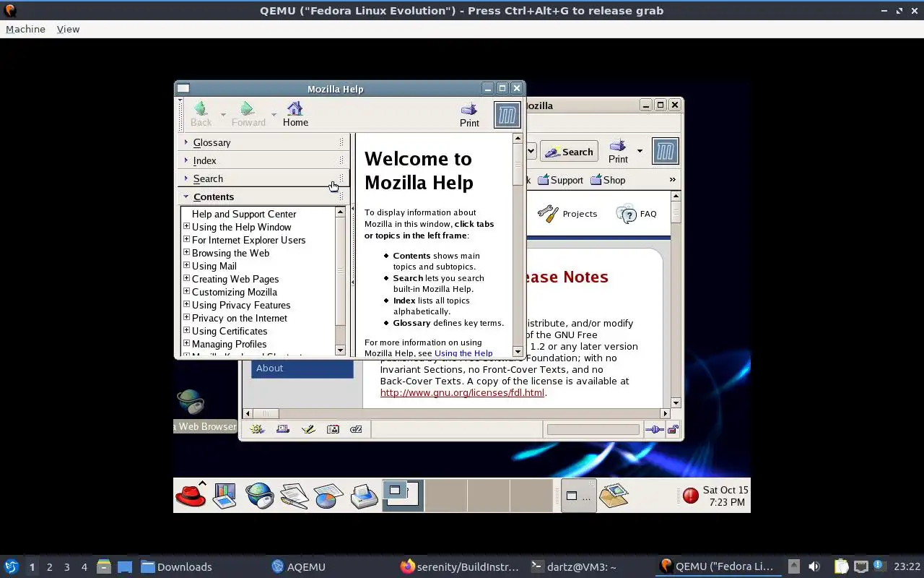The image size is (924, 578).
Task: Go to Home in Mozilla Help
Action: pyautogui.click(x=295, y=114)
